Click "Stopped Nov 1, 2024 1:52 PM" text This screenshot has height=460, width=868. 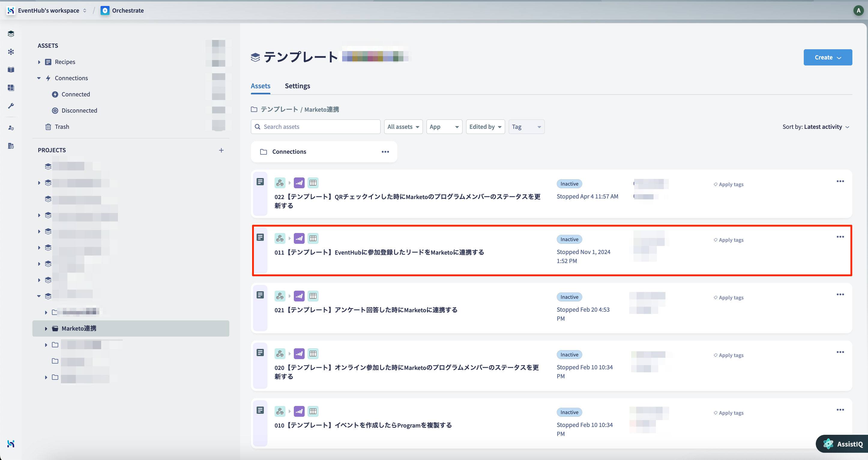(x=583, y=256)
